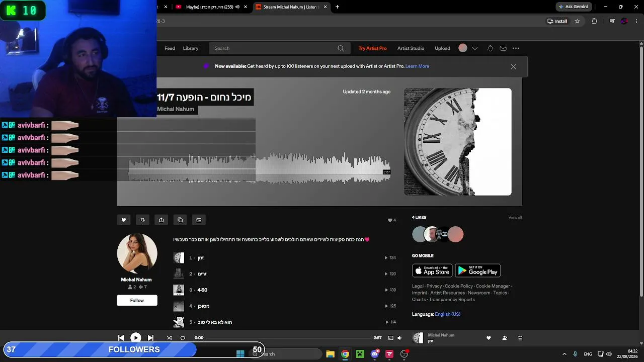Open SoundCloud messages envelope

point(503,48)
